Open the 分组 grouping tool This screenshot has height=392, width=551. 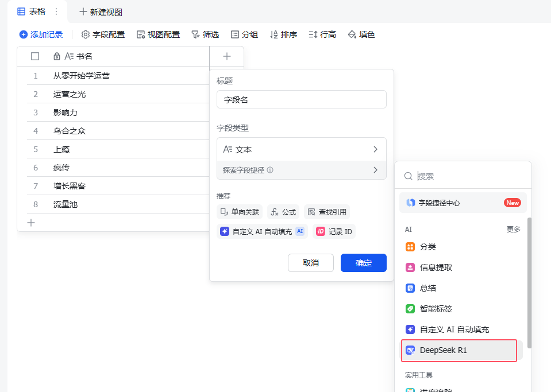click(244, 34)
